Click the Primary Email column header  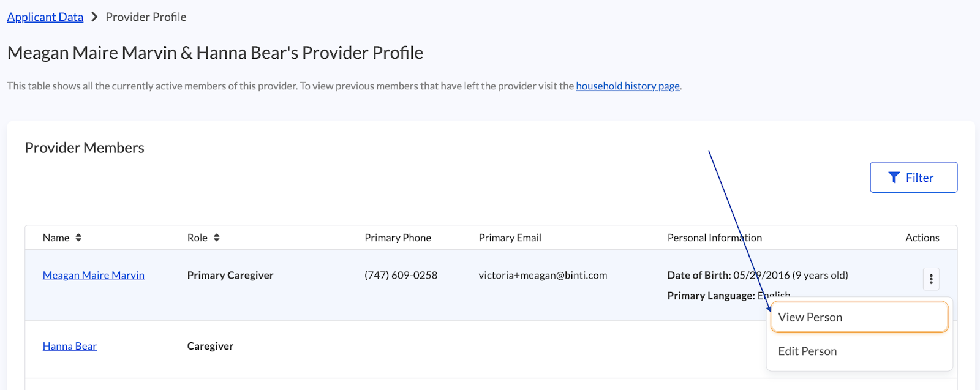click(x=510, y=238)
